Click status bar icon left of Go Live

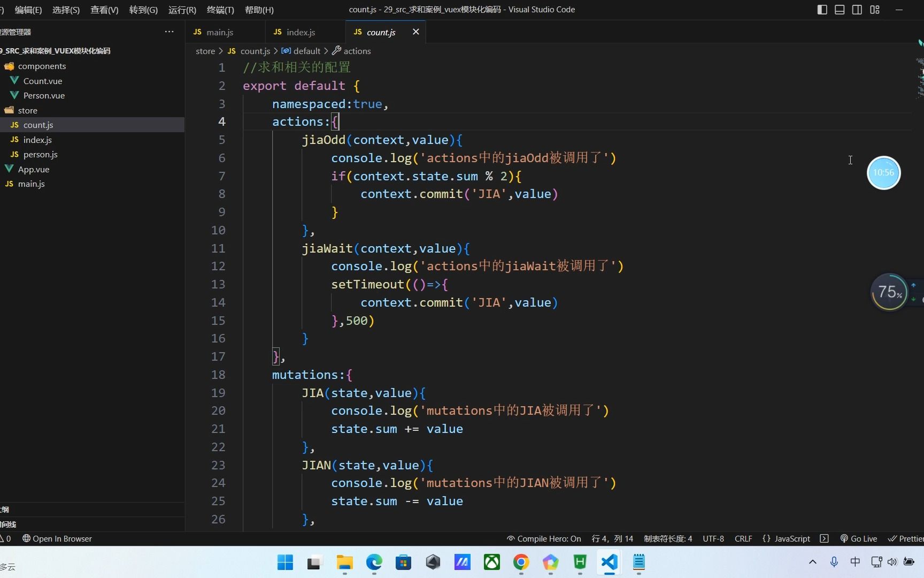(824, 538)
